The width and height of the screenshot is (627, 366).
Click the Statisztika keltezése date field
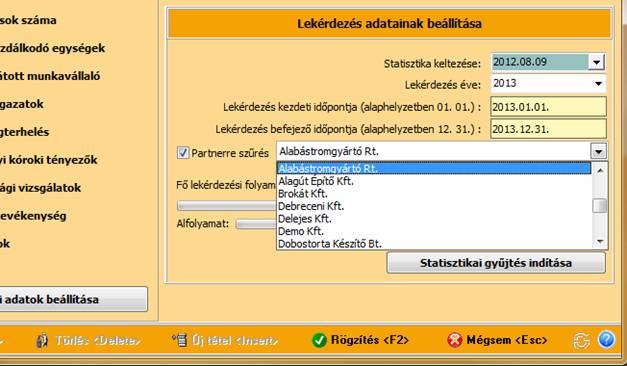pyautogui.click(x=540, y=62)
